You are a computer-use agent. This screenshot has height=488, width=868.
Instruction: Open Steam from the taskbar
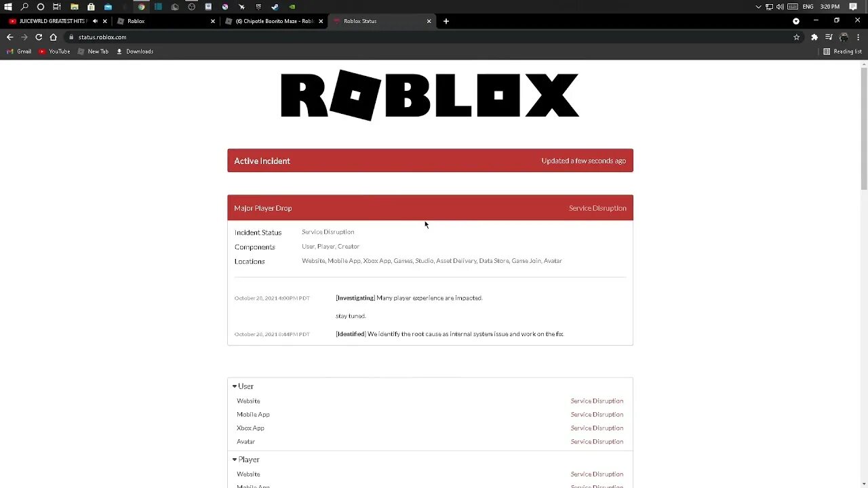[x=275, y=7]
